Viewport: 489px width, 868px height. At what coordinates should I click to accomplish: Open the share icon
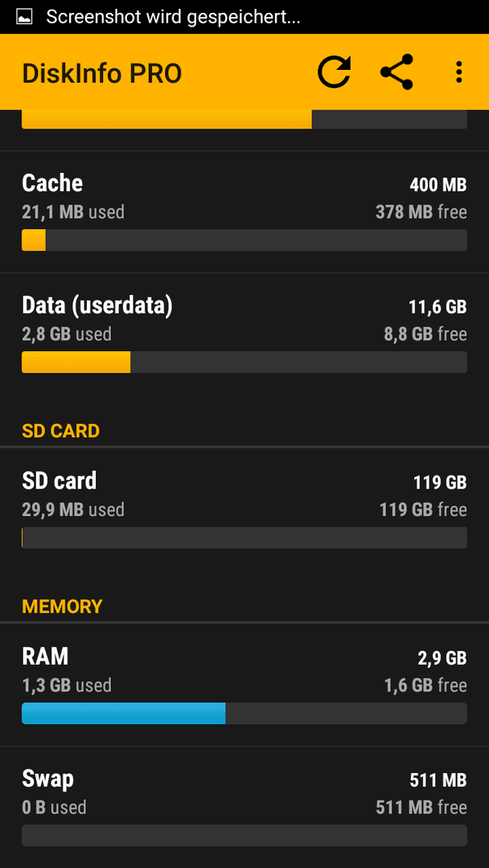(397, 72)
